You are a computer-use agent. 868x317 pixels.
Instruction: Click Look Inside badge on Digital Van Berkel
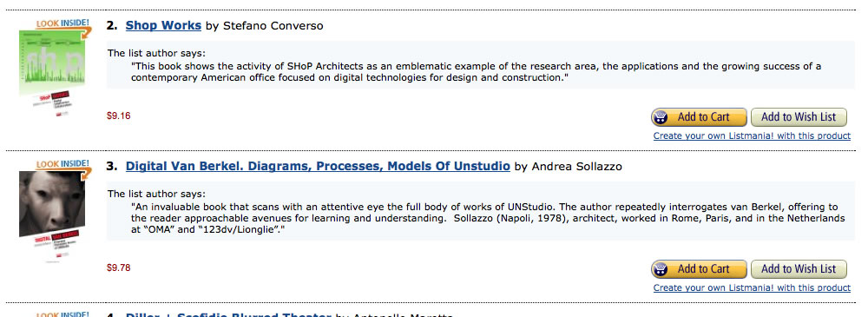[62, 166]
